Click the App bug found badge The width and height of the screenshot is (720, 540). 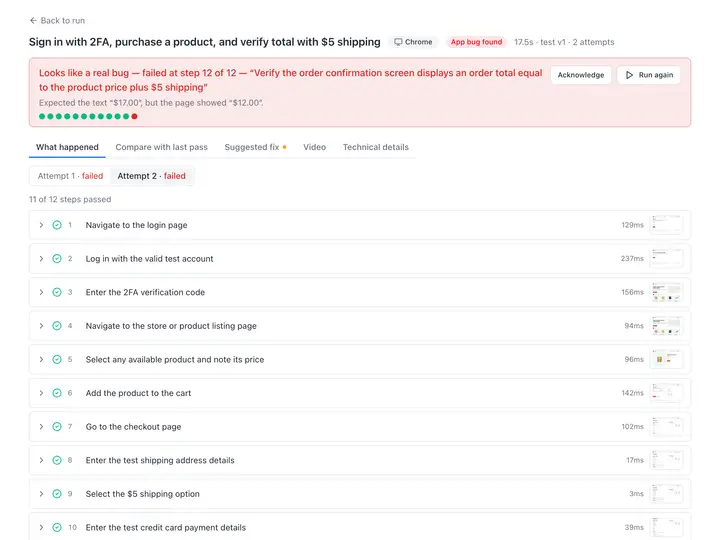pos(476,42)
